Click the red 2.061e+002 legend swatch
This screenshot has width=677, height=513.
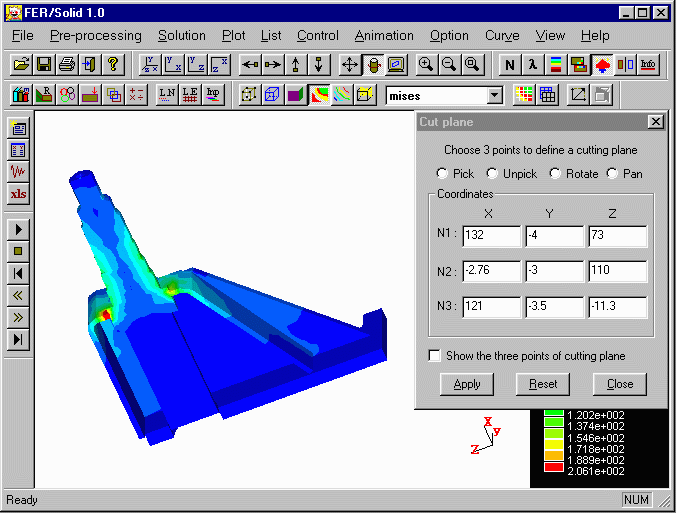[554, 470]
